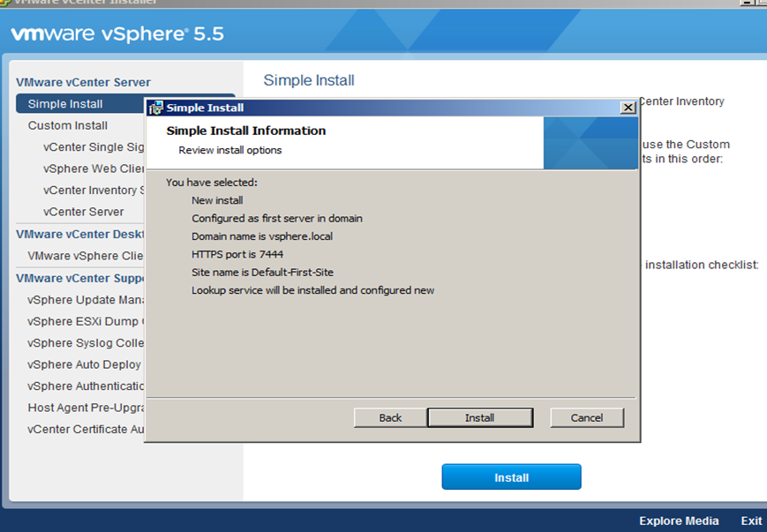Select vSphere Web Client entry
767x532 pixels.
pos(94,169)
